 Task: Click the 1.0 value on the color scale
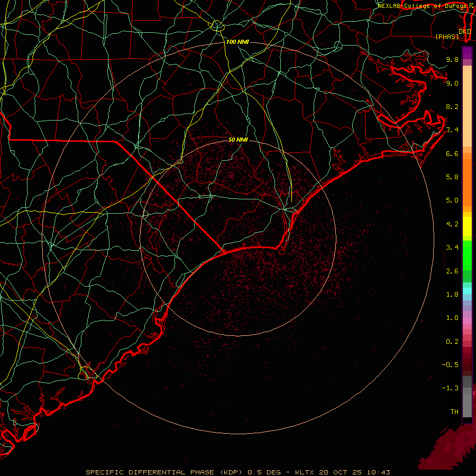(452, 318)
